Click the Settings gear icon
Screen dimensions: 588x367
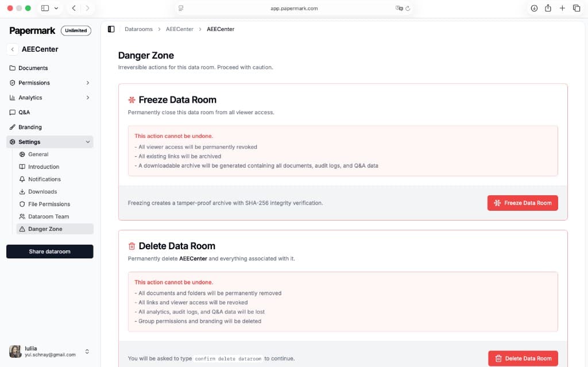[x=13, y=142]
